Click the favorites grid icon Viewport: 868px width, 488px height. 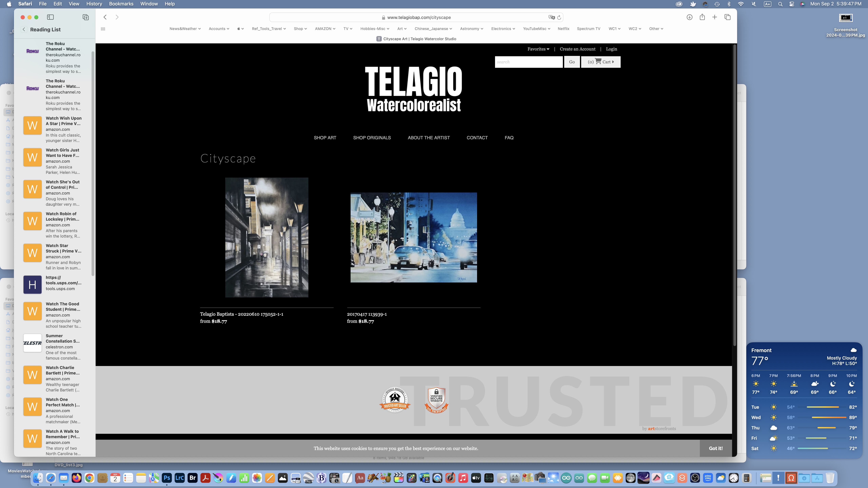tap(103, 29)
